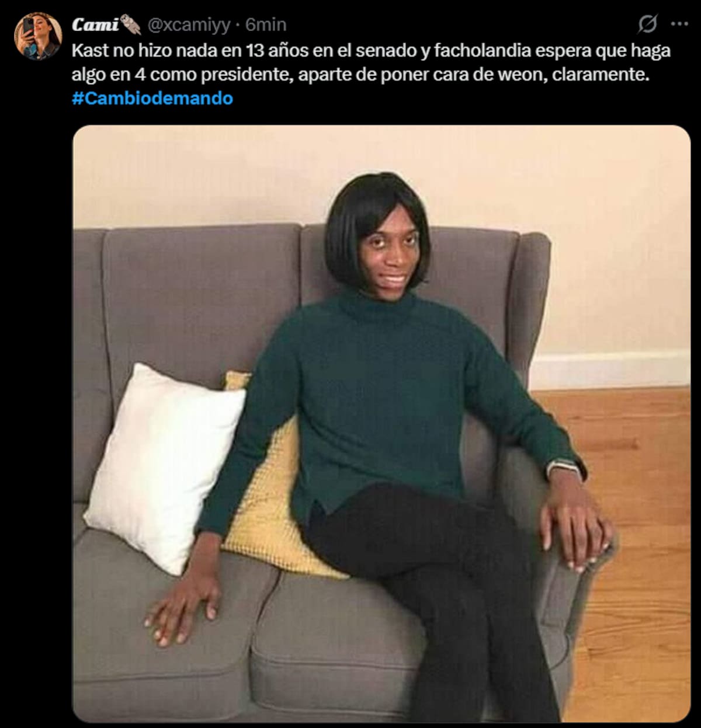701x728 pixels.
Task: Follow the #Cambiodemando hashtag
Action: (x=152, y=98)
